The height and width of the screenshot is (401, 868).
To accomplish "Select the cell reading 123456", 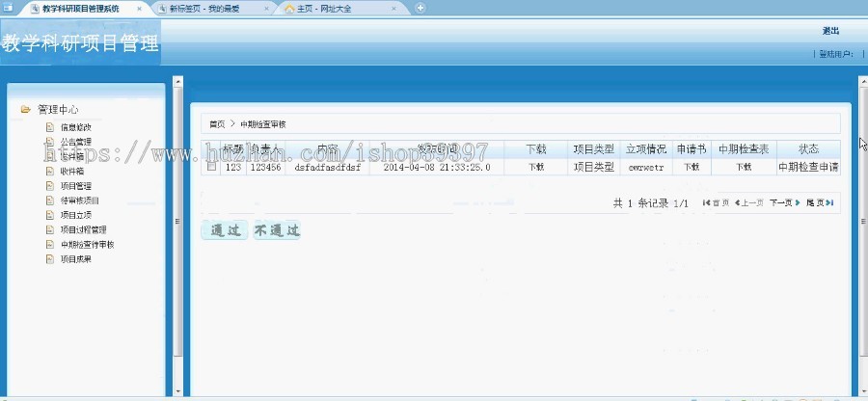I will click(266, 167).
